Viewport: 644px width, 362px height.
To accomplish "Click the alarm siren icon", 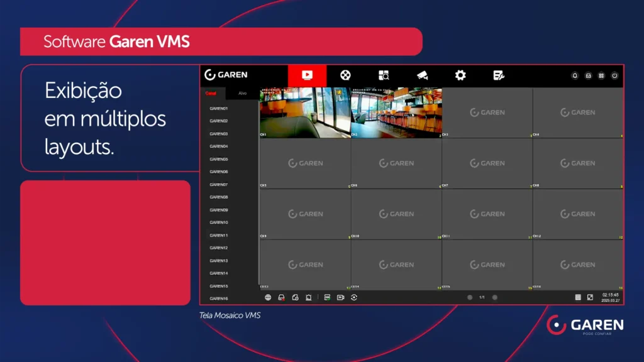I will [x=308, y=297].
